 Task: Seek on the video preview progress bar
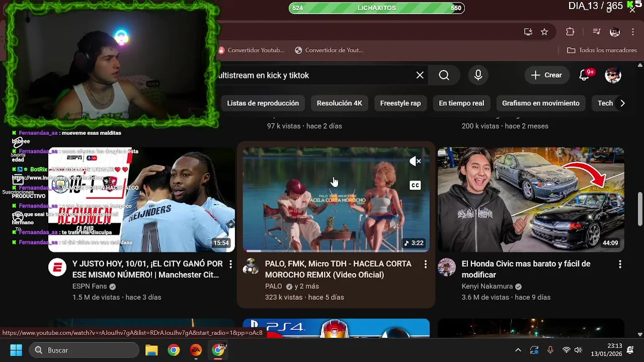tap(336, 251)
